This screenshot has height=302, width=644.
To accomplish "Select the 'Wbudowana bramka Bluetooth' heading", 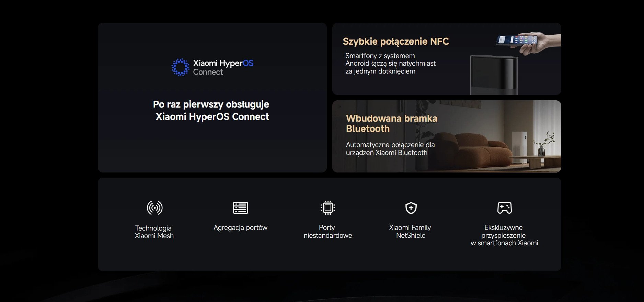I will point(391,123).
